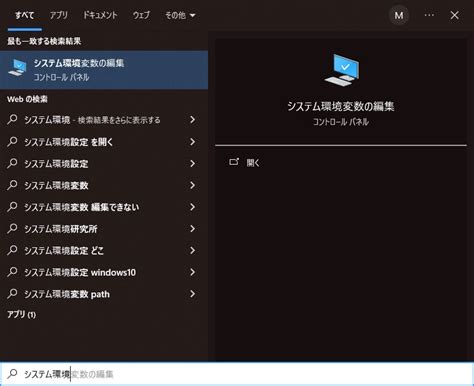Screen dimensions: 474x386
Task: Click the magnifier icon in search box
Action: click(13, 374)
